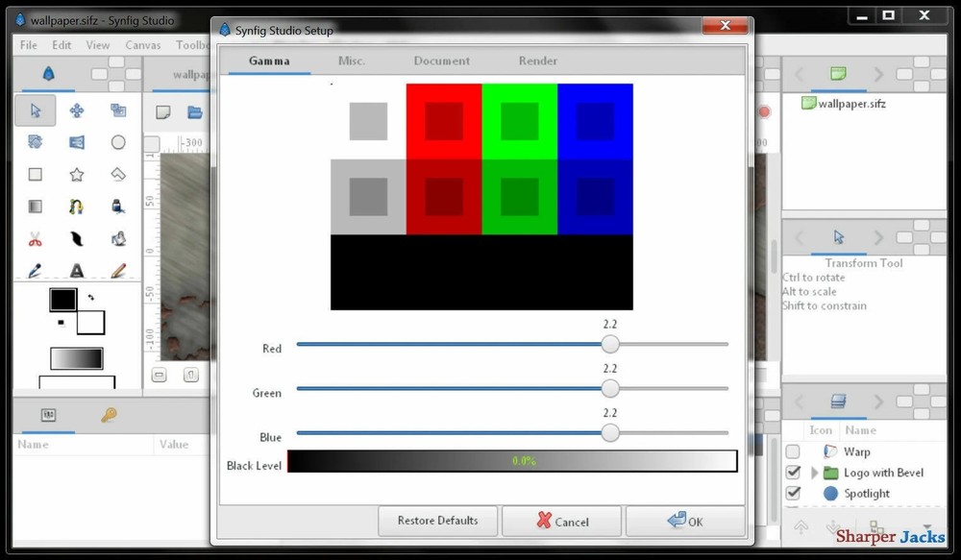Click the Toolbox panel tab icon
Image resolution: width=961 pixels, height=560 pixels.
click(x=48, y=74)
